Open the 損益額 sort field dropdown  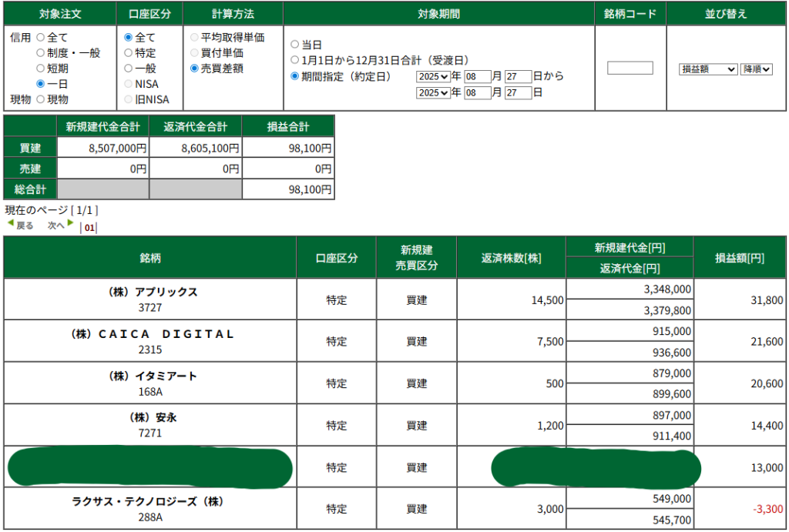708,69
